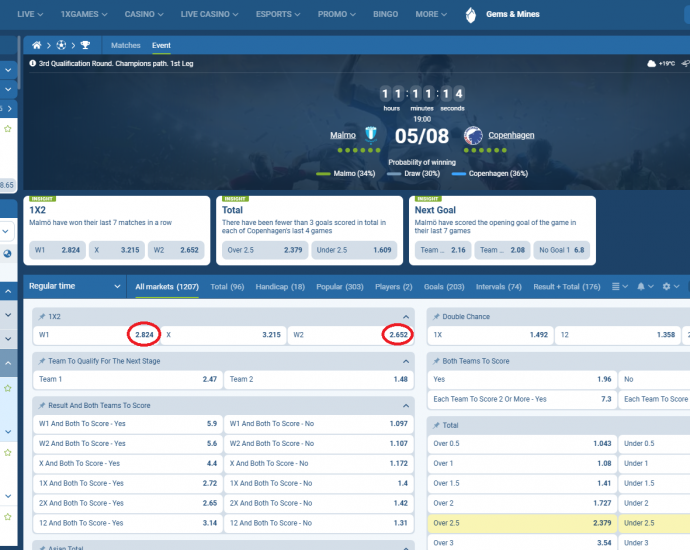The width and height of the screenshot is (690, 550).
Task: Switch to the Event tab
Action: click(x=161, y=45)
